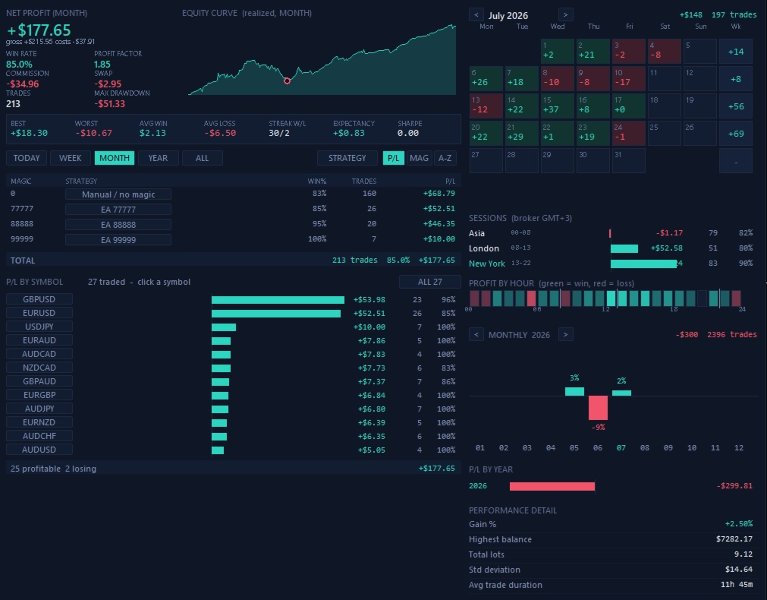Image resolution: width=767 pixels, height=600 pixels.
Task: Click calendar day 6 showing +26
Action: pos(486,79)
